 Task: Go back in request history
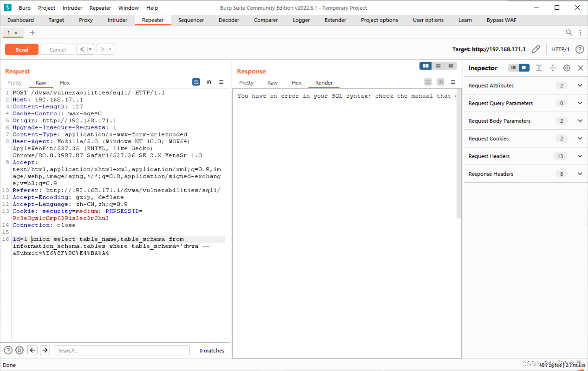pyautogui.click(x=82, y=49)
